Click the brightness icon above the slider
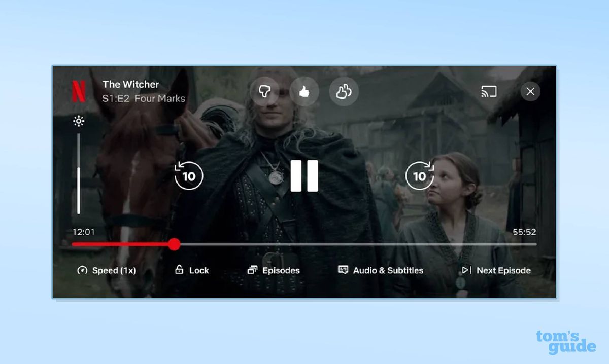 click(x=79, y=121)
